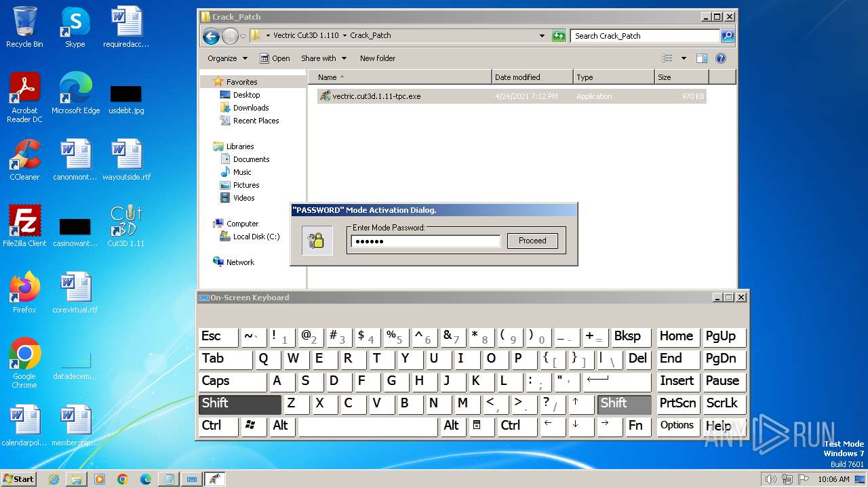Open the change view options dropdown arrow

point(684,58)
